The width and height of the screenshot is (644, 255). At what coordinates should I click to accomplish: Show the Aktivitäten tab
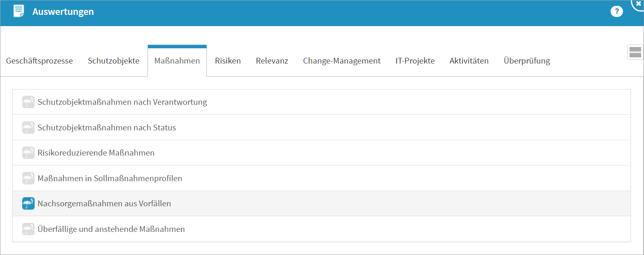click(x=469, y=61)
